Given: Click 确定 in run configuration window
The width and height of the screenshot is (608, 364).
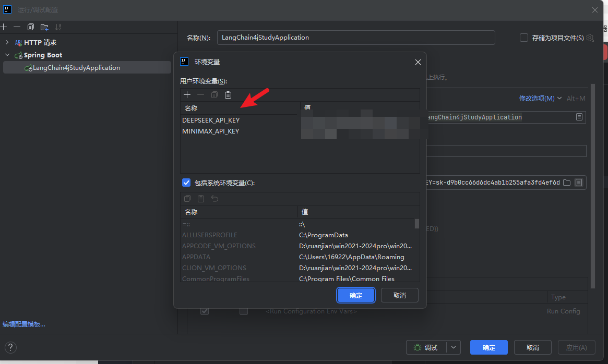Looking at the screenshot, I should [x=488, y=347].
